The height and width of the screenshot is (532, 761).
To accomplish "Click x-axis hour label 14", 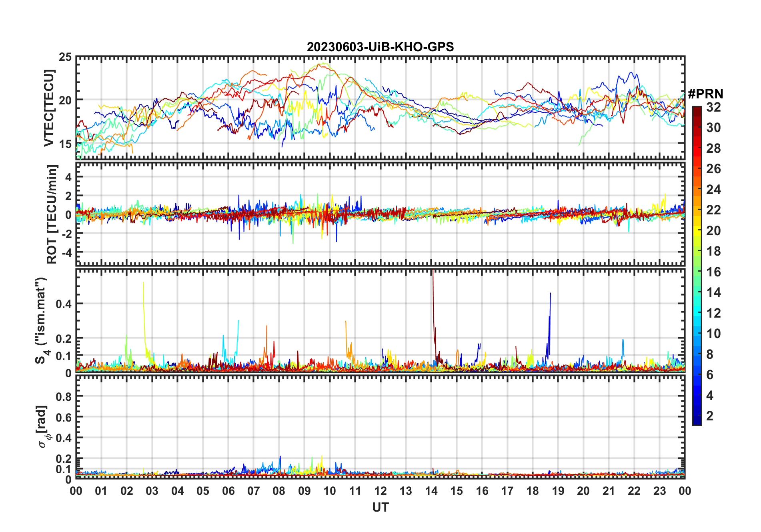I will (x=431, y=491).
